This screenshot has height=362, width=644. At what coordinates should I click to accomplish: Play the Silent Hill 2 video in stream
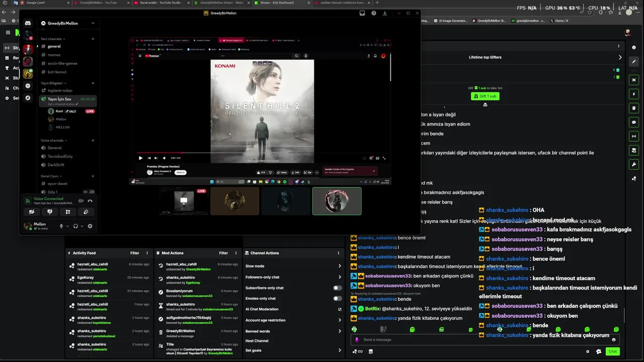[x=140, y=158]
